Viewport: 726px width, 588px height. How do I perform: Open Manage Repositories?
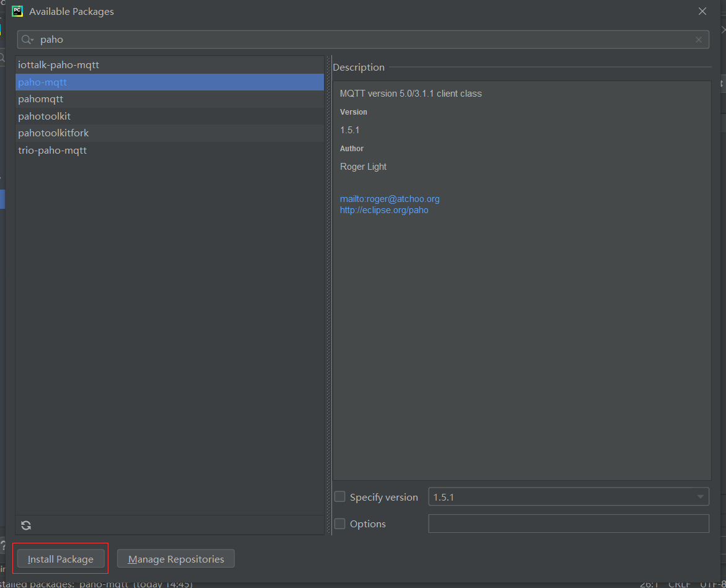coord(176,559)
